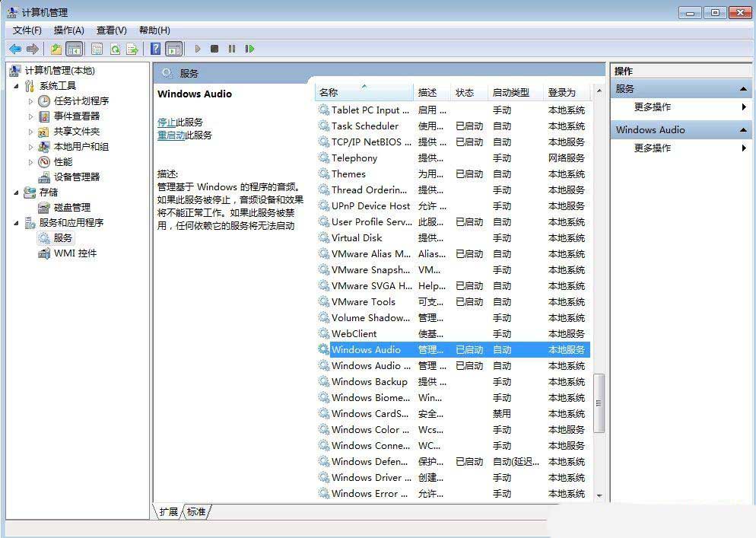Click the Start Service play icon
This screenshot has height=538, width=756.
[x=197, y=49]
